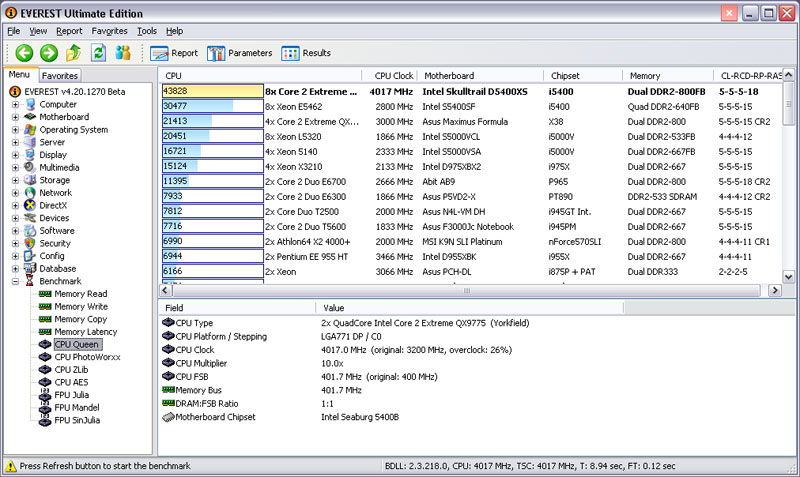
Task: Select the Database icon in tree
Action: click(30, 268)
